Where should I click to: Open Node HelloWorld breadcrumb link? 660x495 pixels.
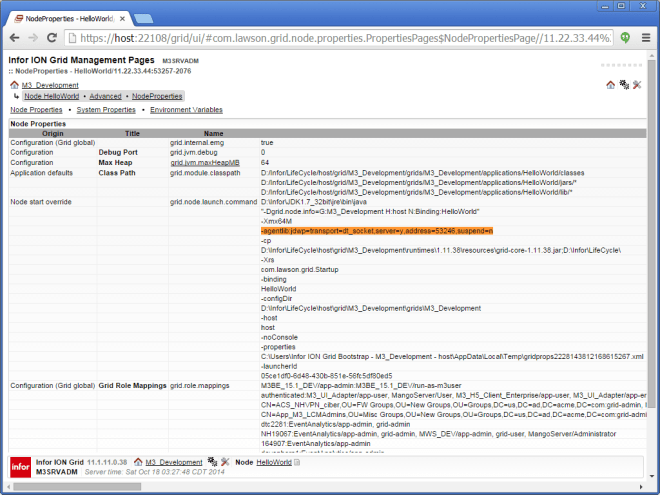pyautogui.click(x=51, y=96)
